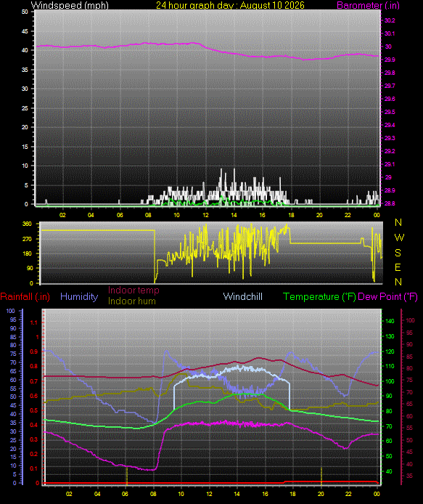Click the 'Windchill' legend label
423x504 pixels.
pos(242,296)
